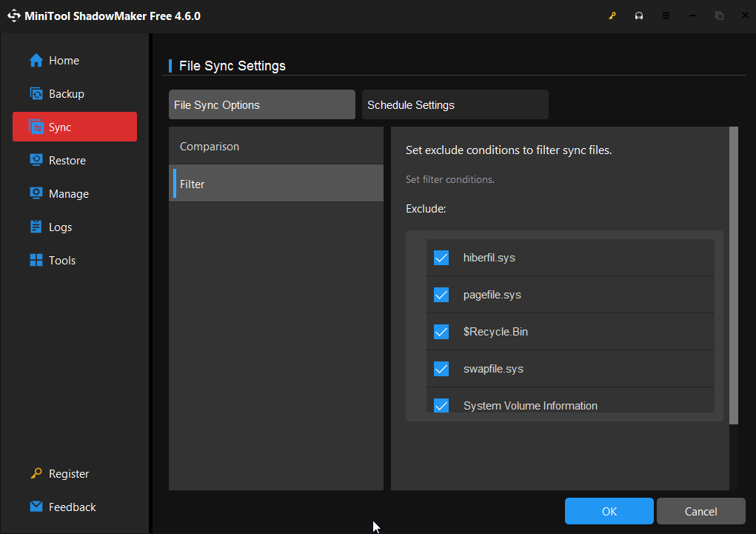Toggle System Volume Information checkbox
This screenshot has height=534, width=756.
[441, 405]
